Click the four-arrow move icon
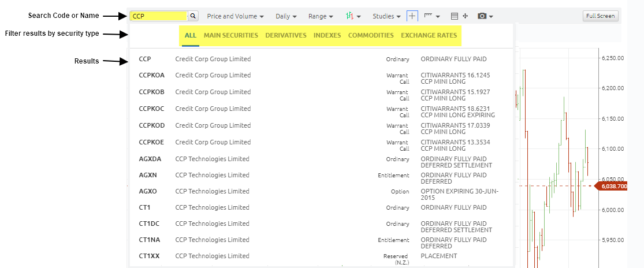Image resolution: width=644 pixels, height=268 pixels. click(466, 16)
